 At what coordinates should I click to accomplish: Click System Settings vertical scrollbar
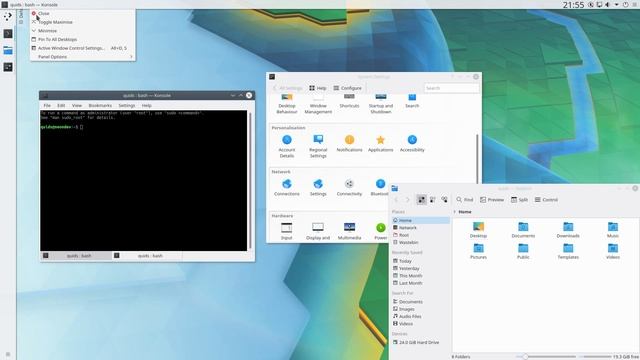coord(477,159)
